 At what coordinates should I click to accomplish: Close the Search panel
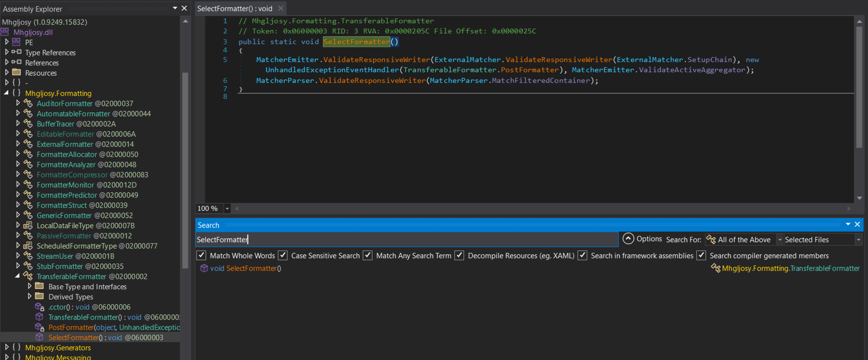(858, 224)
